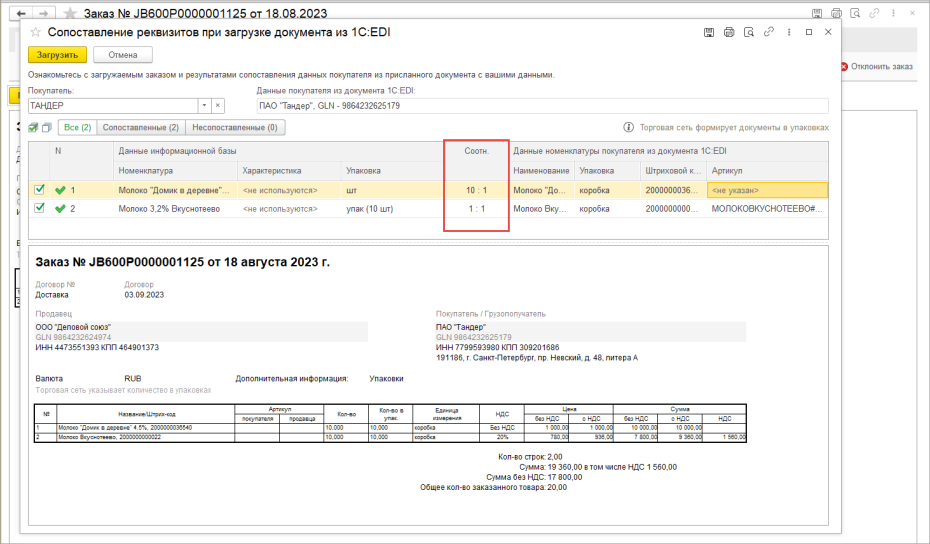930x544 pixels.
Task: Click more options dots in background window header
Action: (x=893, y=12)
